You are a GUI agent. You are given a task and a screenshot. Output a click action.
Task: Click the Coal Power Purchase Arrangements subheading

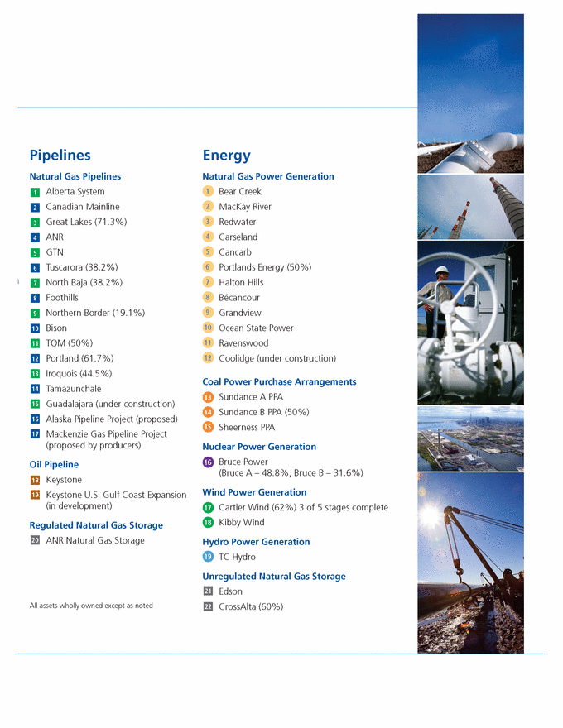coord(279,381)
